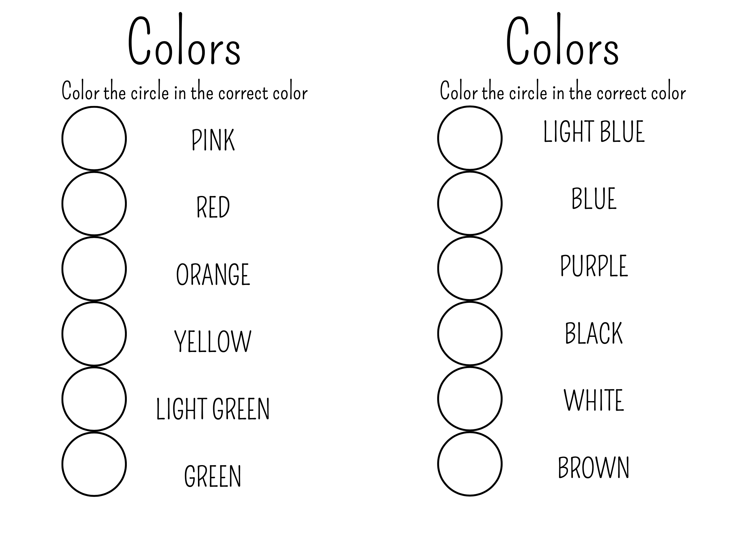
Task: Select the BLUE circle
Action: coord(470,203)
